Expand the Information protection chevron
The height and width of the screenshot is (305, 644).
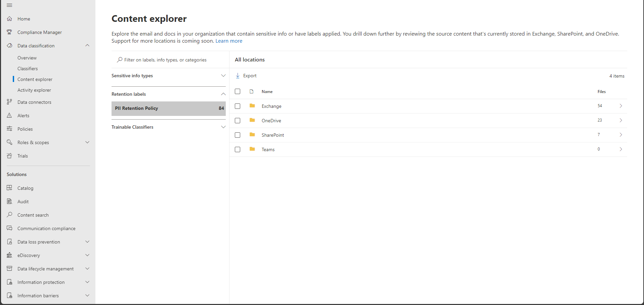pyautogui.click(x=87, y=282)
